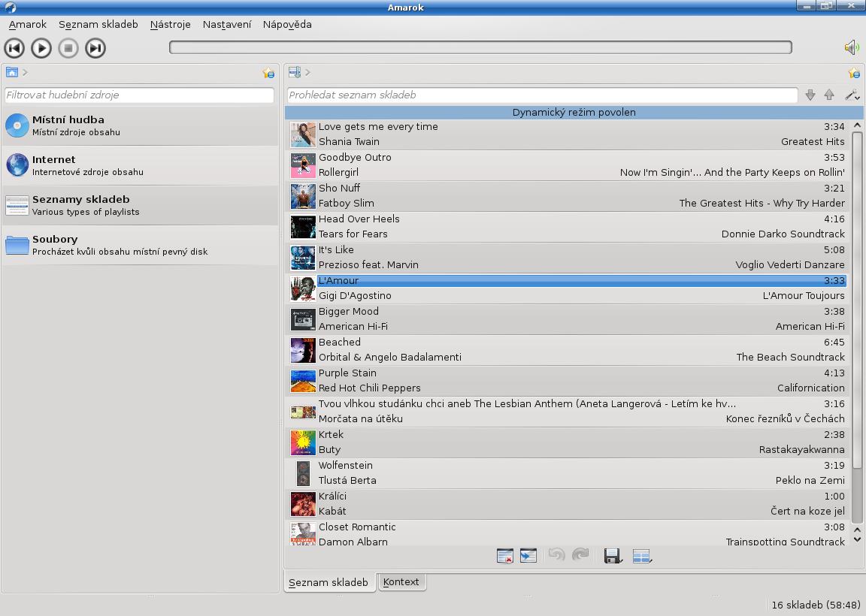The width and height of the screenshot is (866, 616).
Task: Open the Internet source
Action: coord(141,165)
